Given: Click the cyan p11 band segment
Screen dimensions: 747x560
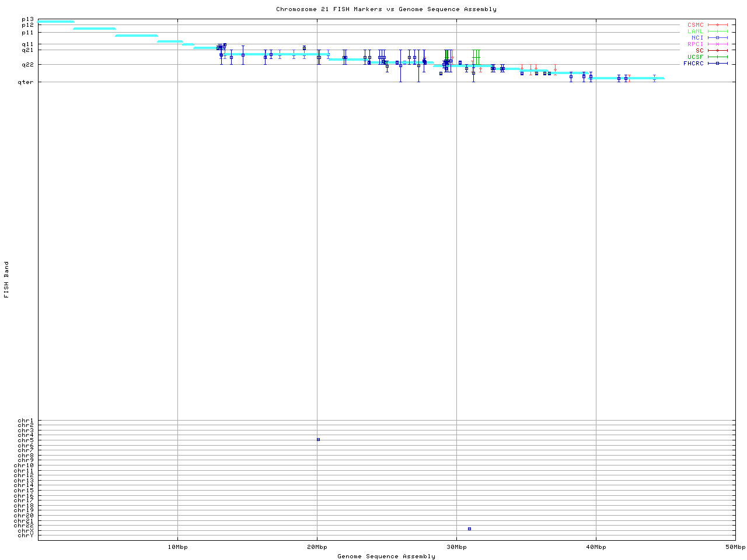Looking at the screenshot, I should pos(137,36).
